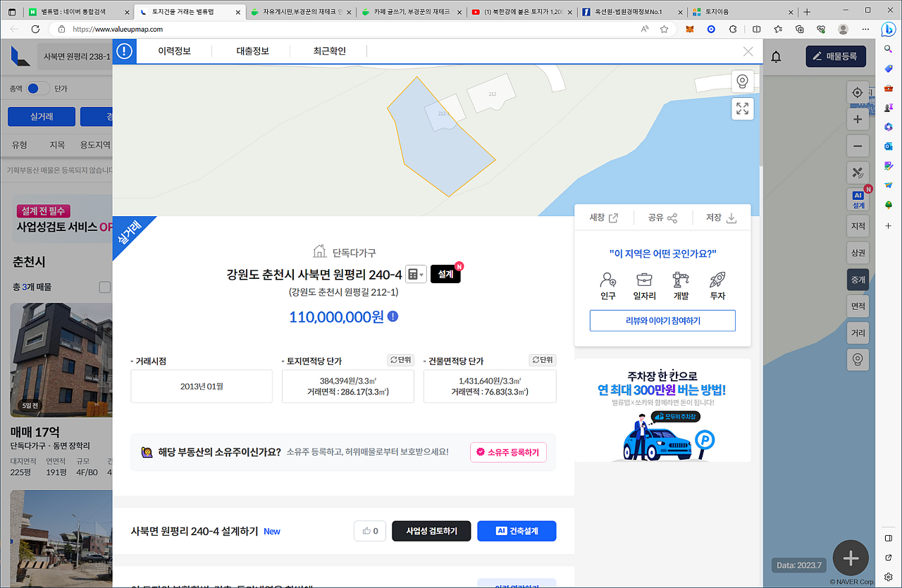Screen dimensions: 902x588
Task: Refresh the browser page
Action: point(35,29)
